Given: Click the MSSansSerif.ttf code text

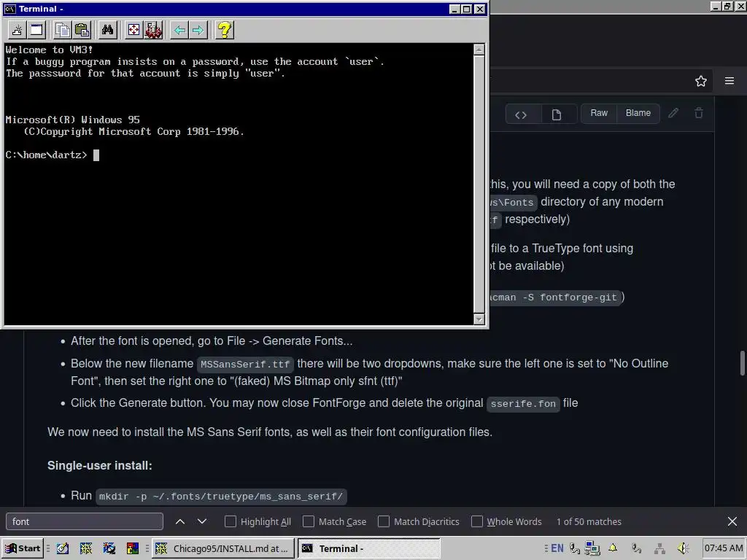Looking at the screenshot, I should tap(245, 365).
